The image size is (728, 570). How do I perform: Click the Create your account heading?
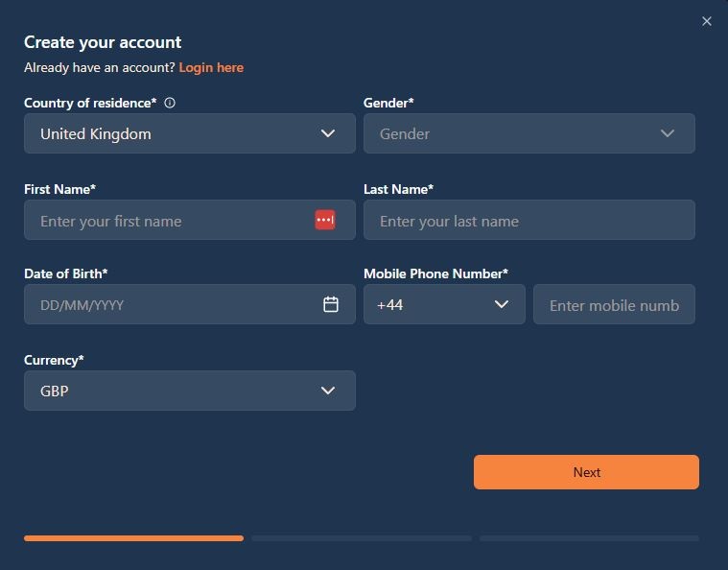[103, 43]
